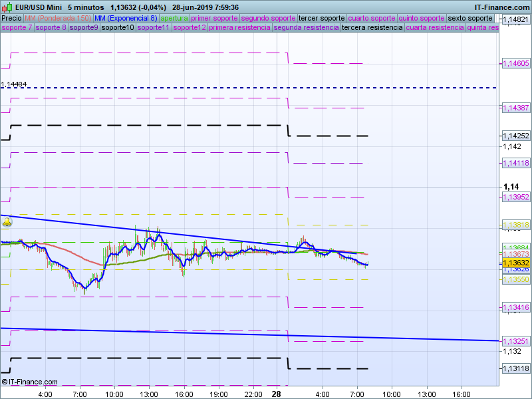This screenshot has width=532, height=399.
Task: Click the 5 minutos timeframe text
Action: (86, 7)
